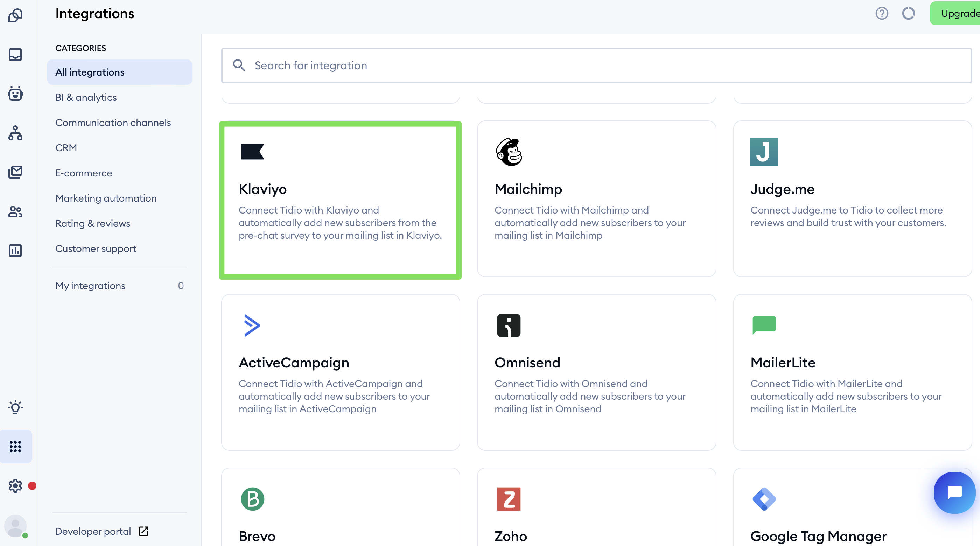
Task: Open the Klaviyo integration title
Action: (262, 189)
